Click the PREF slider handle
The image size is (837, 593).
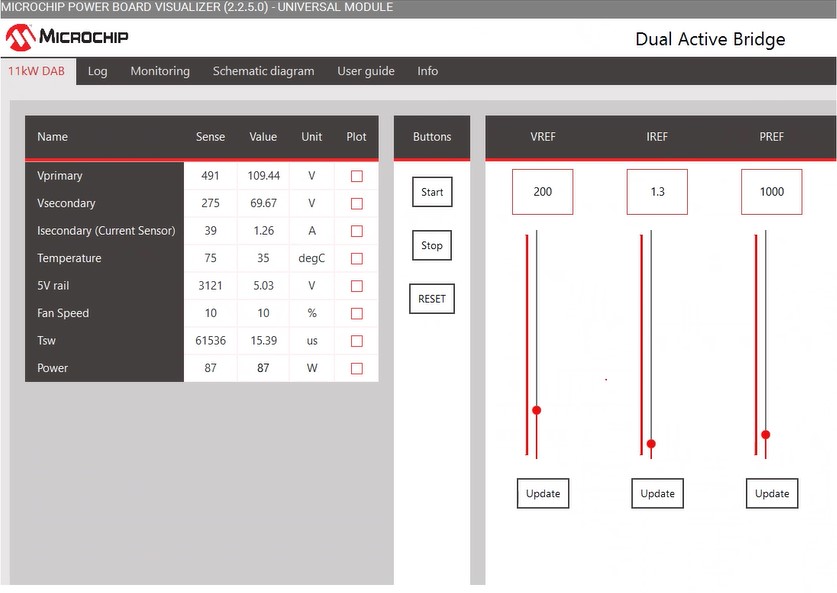click(x=765, y=434)
